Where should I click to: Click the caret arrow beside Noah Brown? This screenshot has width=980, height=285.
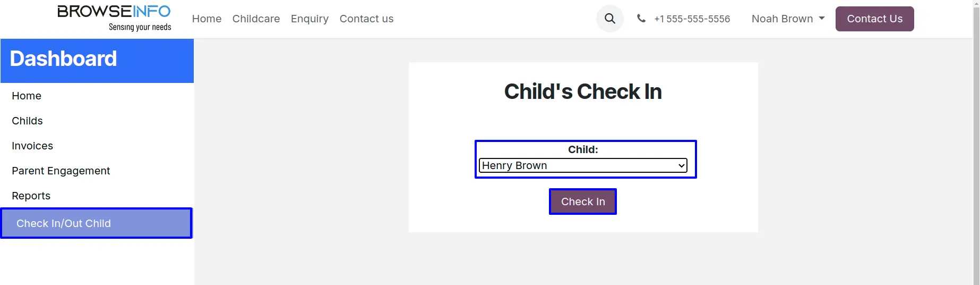coord(822,18)
